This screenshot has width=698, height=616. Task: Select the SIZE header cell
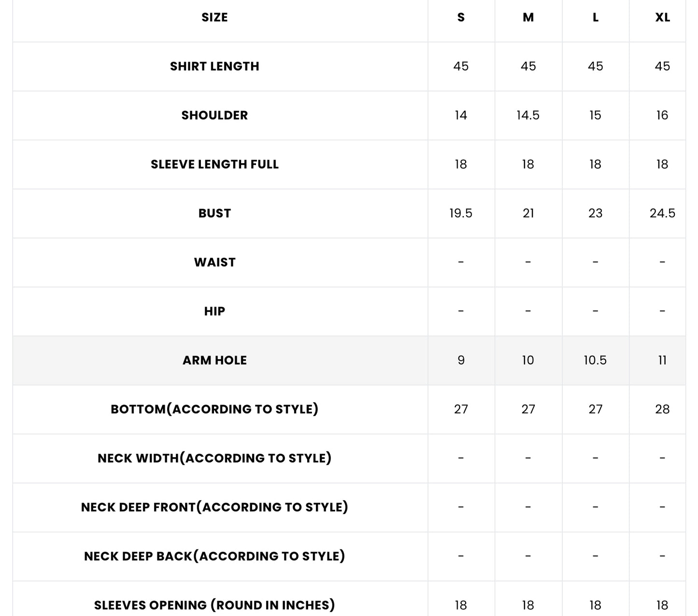point(214,17)
